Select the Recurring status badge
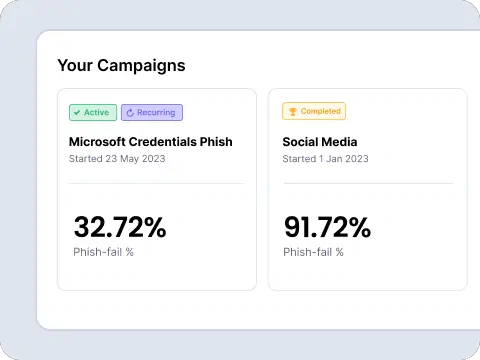This screenshot has height=360, width=480. click(152, 112)
